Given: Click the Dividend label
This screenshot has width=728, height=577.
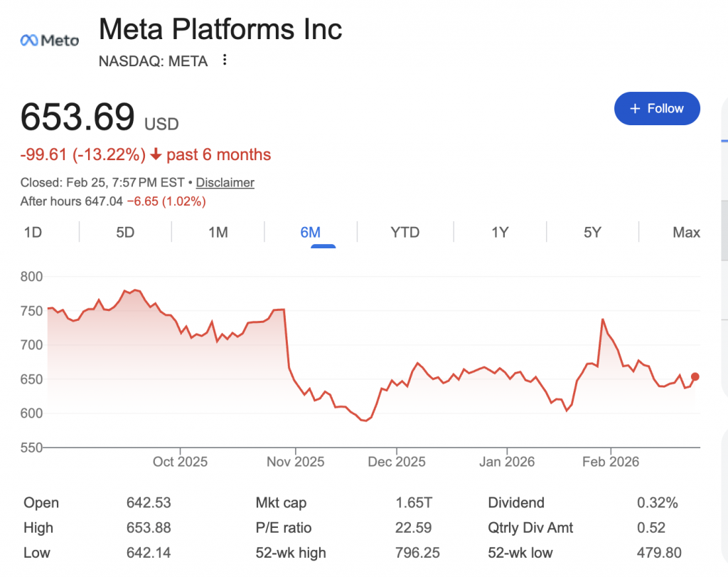Looking at the screenshot, I should point(518,503).
